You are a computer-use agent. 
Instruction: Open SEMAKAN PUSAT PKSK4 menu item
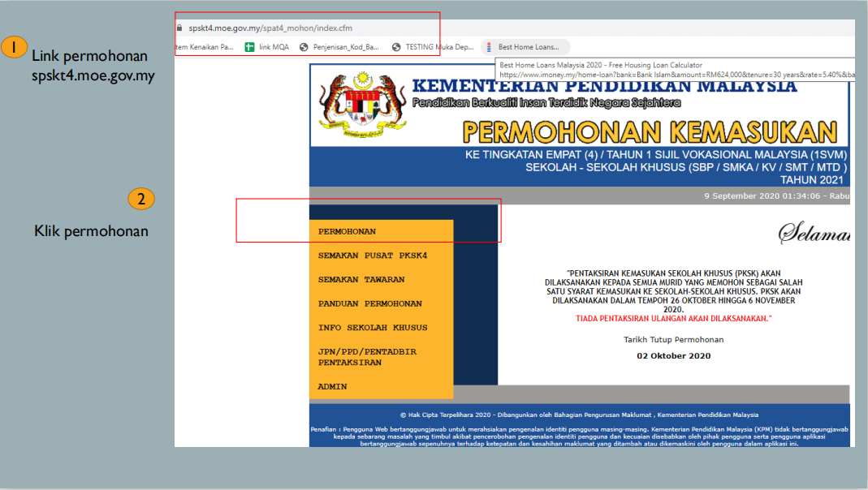pos(373,256)
